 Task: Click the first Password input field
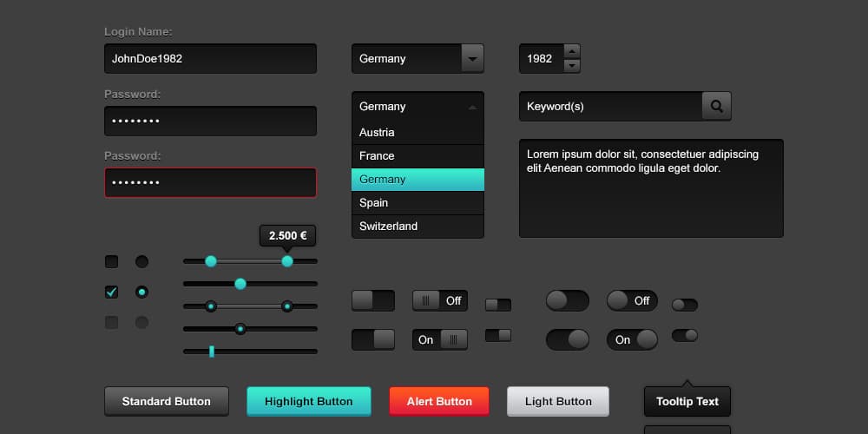tap(210, 121)
